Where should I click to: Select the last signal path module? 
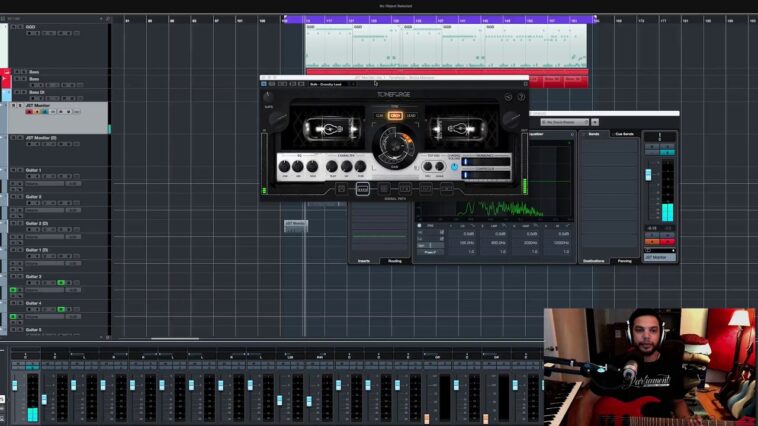point(446,189)
